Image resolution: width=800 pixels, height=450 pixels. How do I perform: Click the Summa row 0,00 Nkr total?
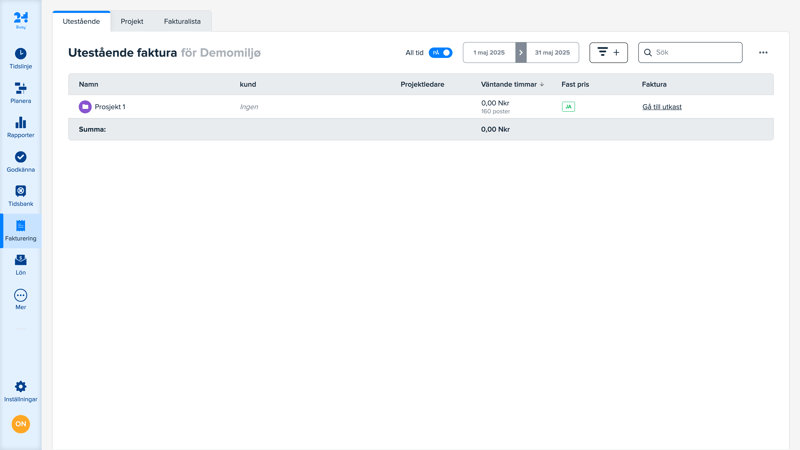(495, 129)
